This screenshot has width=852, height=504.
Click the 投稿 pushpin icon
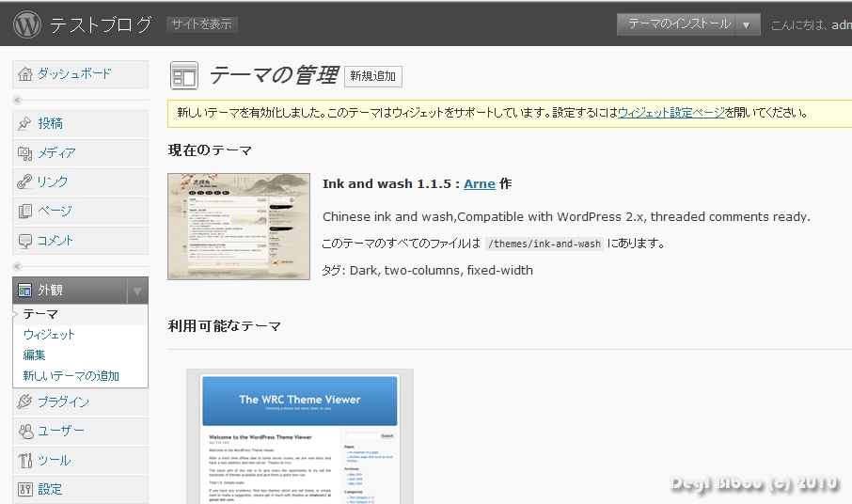coord(24,124)
